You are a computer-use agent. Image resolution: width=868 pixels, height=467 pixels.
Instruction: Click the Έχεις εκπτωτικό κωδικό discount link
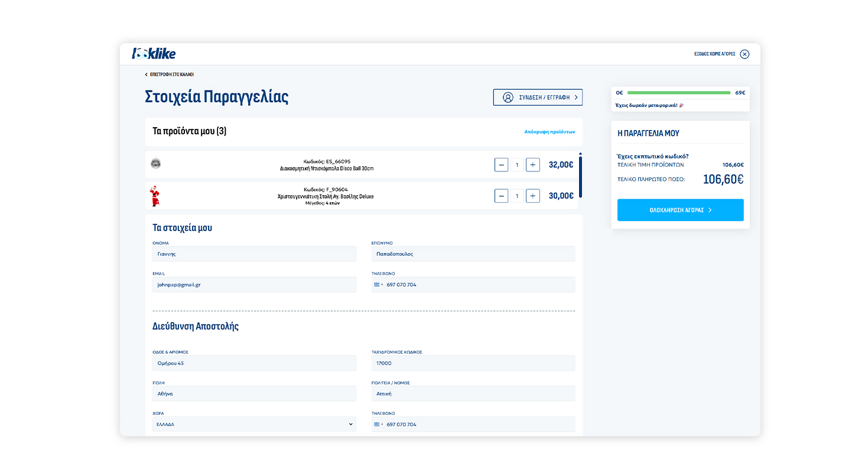point(652,156)
